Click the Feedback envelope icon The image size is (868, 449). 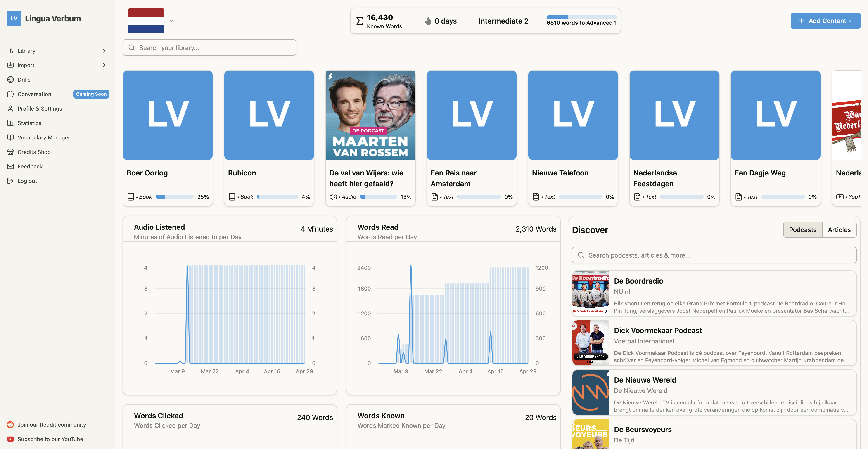coord(10,166)
